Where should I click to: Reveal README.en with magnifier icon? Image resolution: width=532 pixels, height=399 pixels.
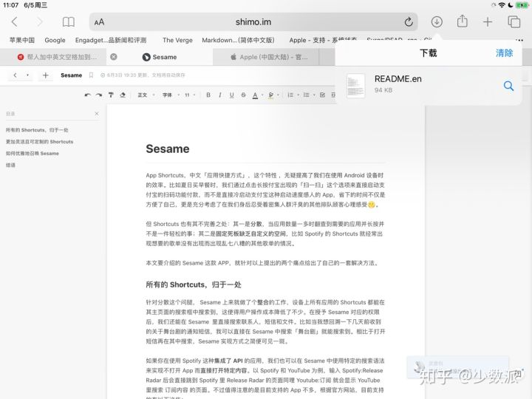(508, 86)
